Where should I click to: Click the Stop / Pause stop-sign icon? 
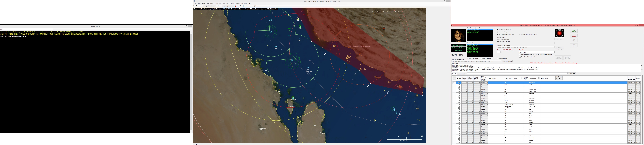[235, 6]
